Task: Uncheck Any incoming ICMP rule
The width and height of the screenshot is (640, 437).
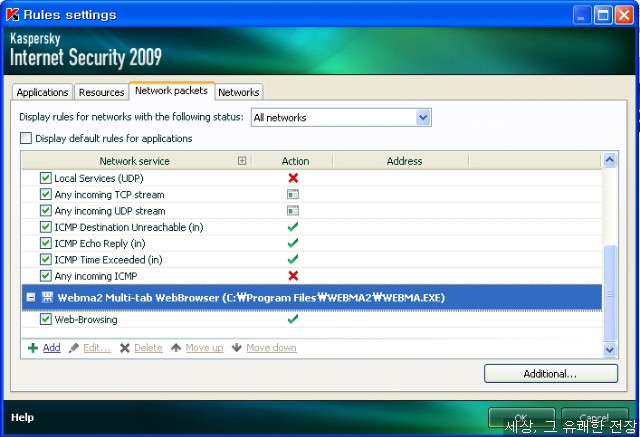Action: 46,276
